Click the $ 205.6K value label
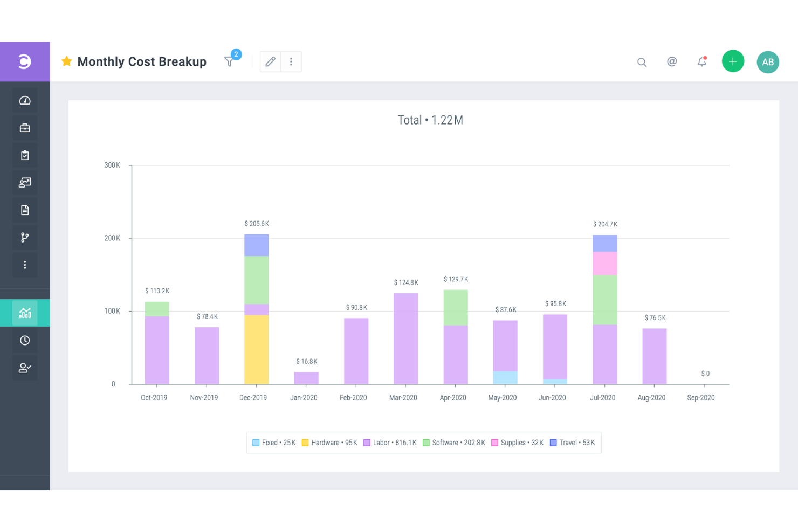This screenshot has width=798, height=532. point(257,224)
